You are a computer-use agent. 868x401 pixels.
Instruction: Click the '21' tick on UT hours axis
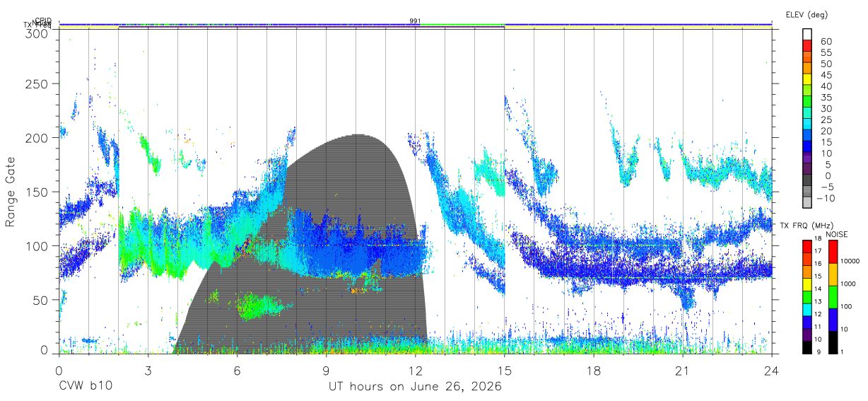[x=683, y=370]
